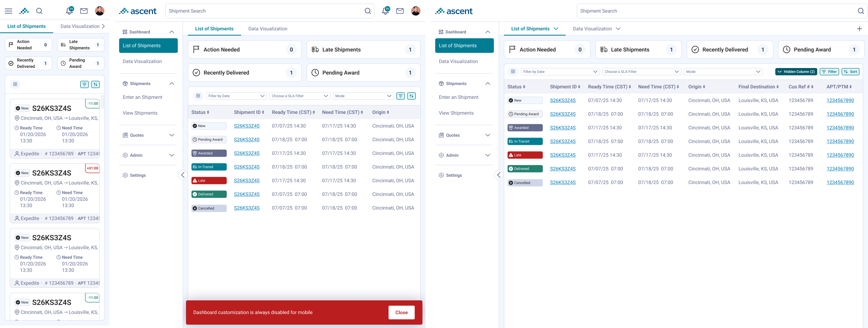The width and height of the screenshot is (868, 328).
Task: Open the profile avatar in tablet header
Action: [x=415, y=11]
